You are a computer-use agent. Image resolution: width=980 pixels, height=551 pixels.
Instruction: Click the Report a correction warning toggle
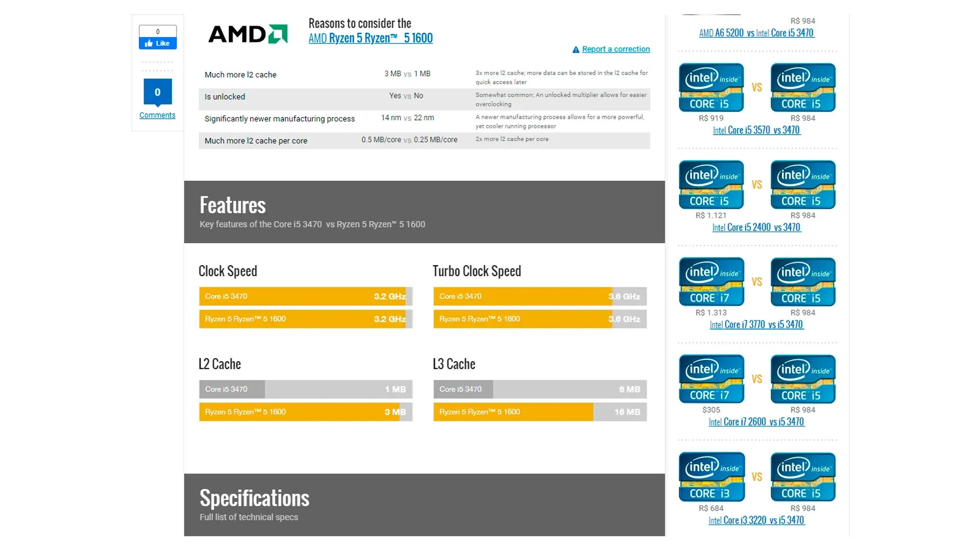(x=610, y=49)
